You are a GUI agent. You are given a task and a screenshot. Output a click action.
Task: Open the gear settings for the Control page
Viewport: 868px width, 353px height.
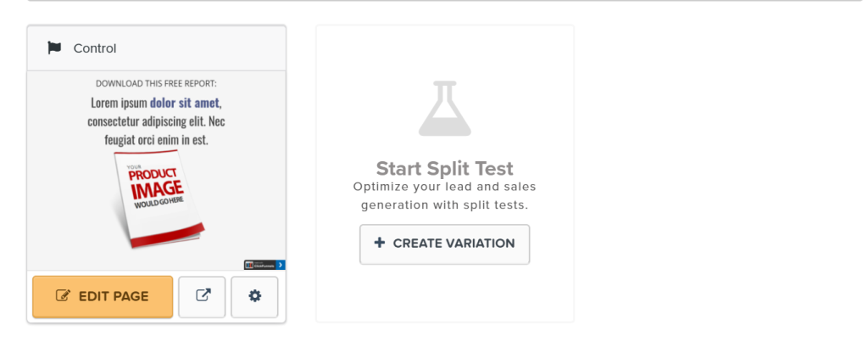[254, 296]
